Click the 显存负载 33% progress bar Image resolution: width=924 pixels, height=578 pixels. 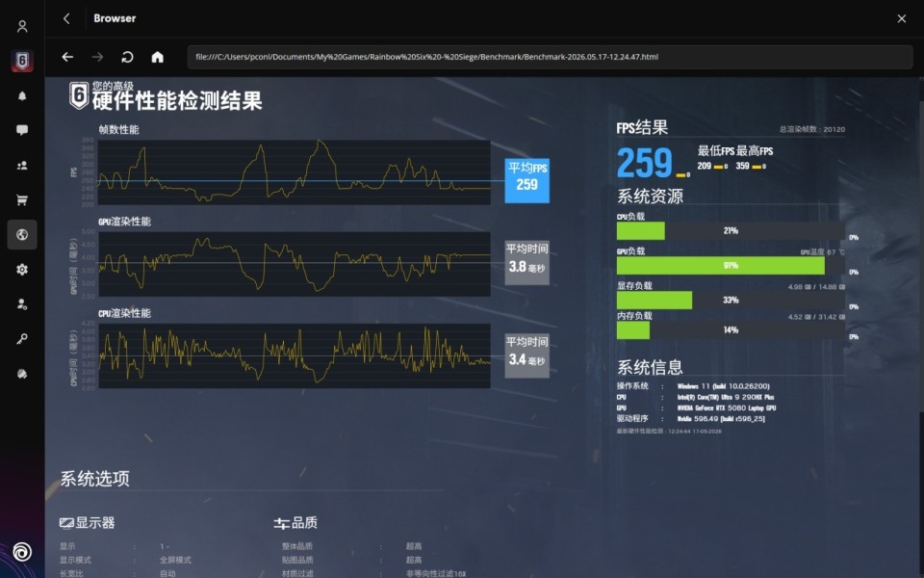(x=731, y=300)
